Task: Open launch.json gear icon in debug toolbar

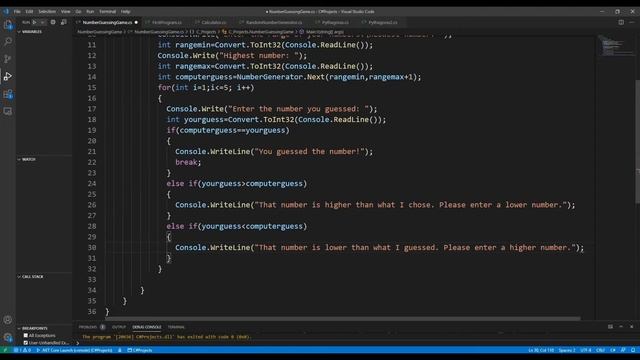Action: [53, 22]
